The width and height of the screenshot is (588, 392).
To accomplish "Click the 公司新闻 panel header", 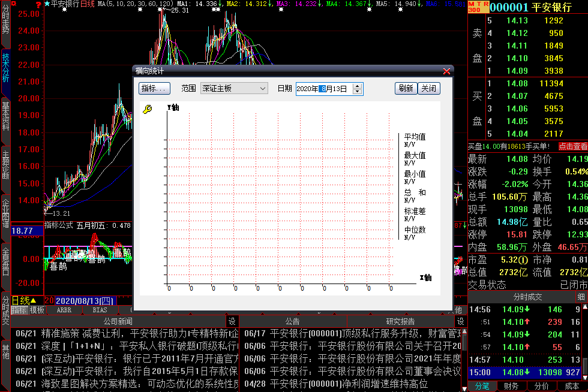I will [118, 321].
